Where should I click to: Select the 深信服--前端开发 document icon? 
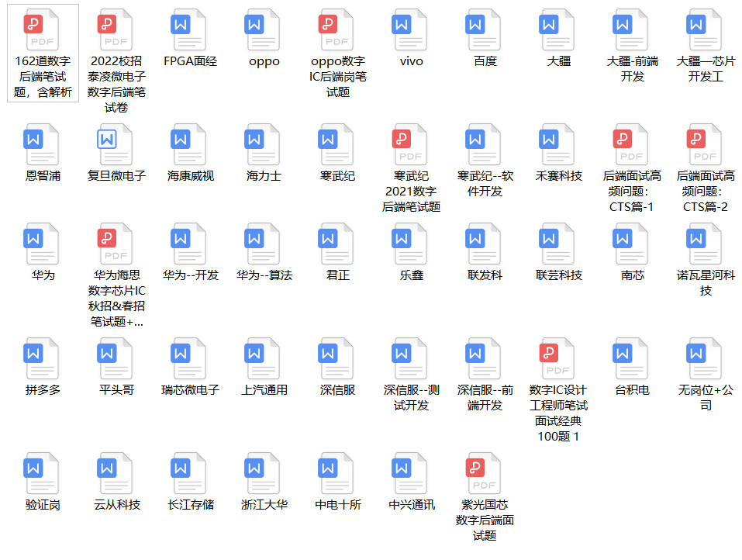484,358
